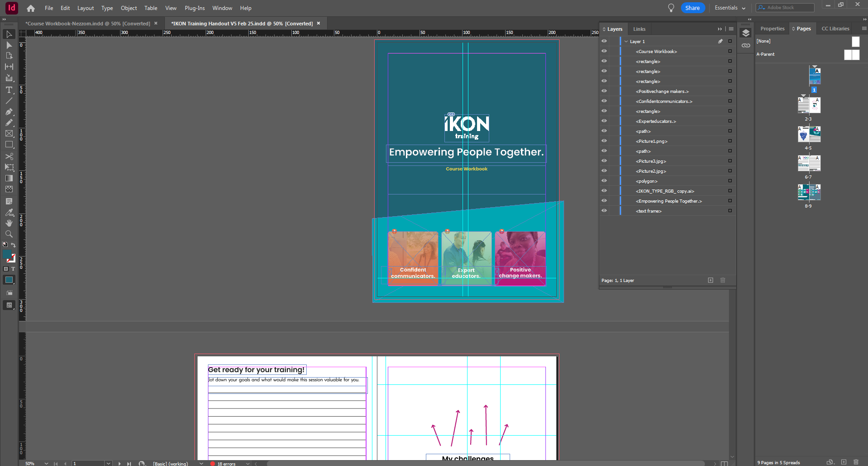Open the File menu
Viewport: 868px width, 466px height.
[49, 8]
